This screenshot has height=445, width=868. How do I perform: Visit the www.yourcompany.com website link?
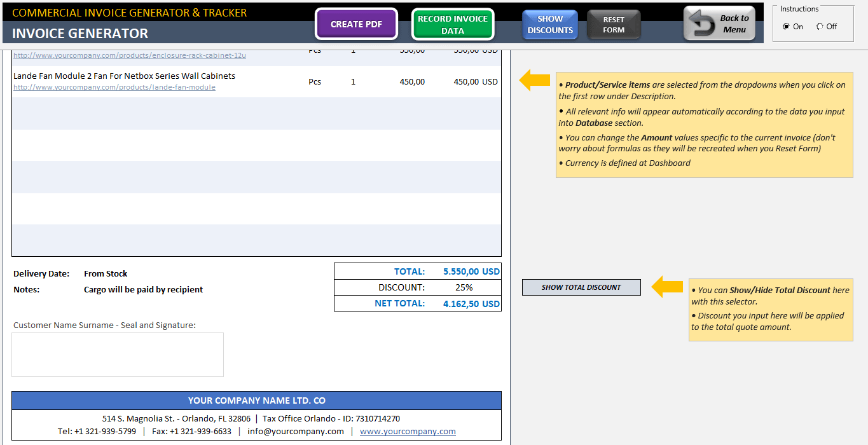[x=407, y=431]
